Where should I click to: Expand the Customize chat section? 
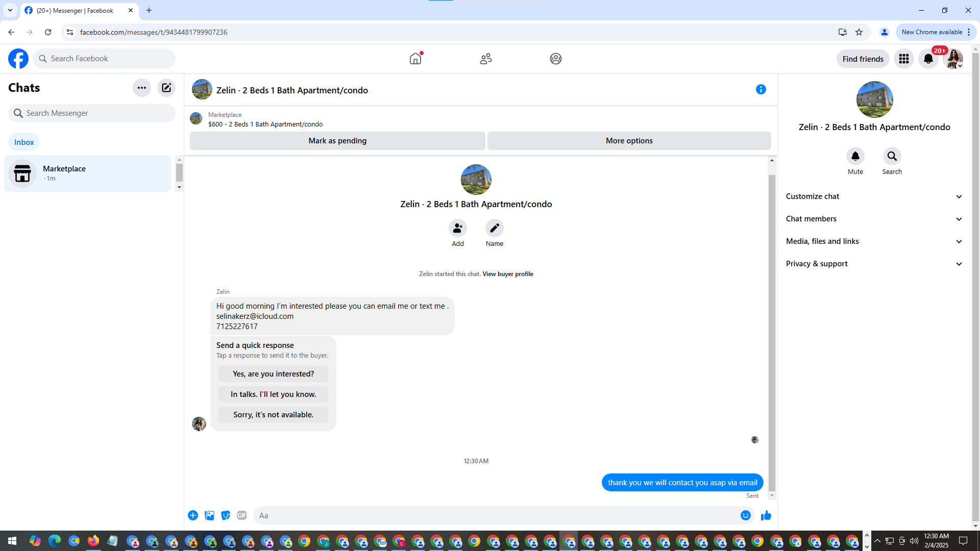(x=874, y=196)
